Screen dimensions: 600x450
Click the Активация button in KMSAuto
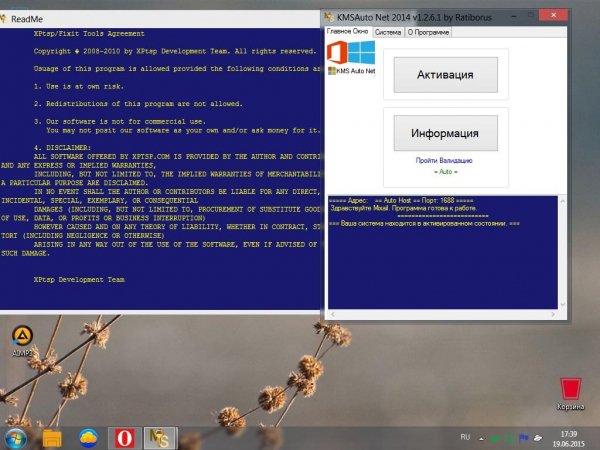point(445,75)
